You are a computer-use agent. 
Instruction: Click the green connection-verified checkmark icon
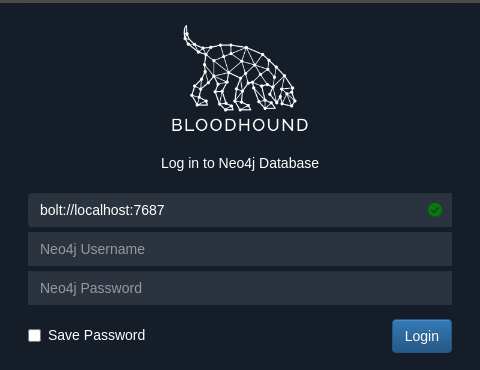(x=435, y=210)
